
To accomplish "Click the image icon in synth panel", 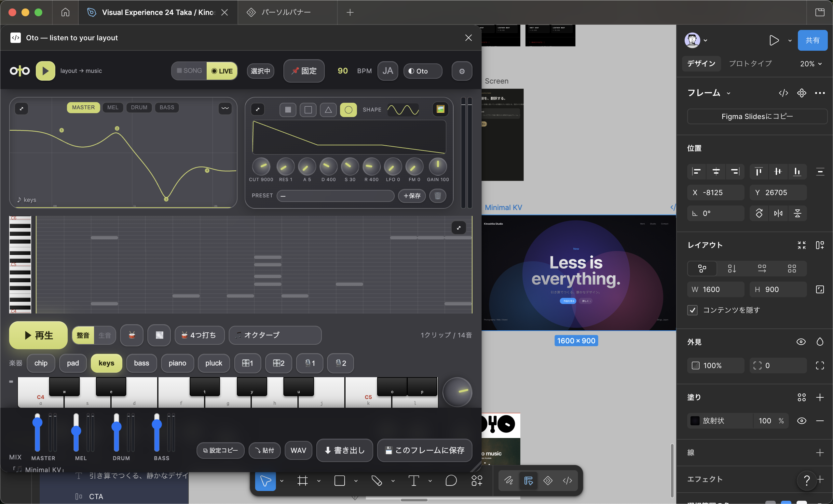I will [440, 109].
